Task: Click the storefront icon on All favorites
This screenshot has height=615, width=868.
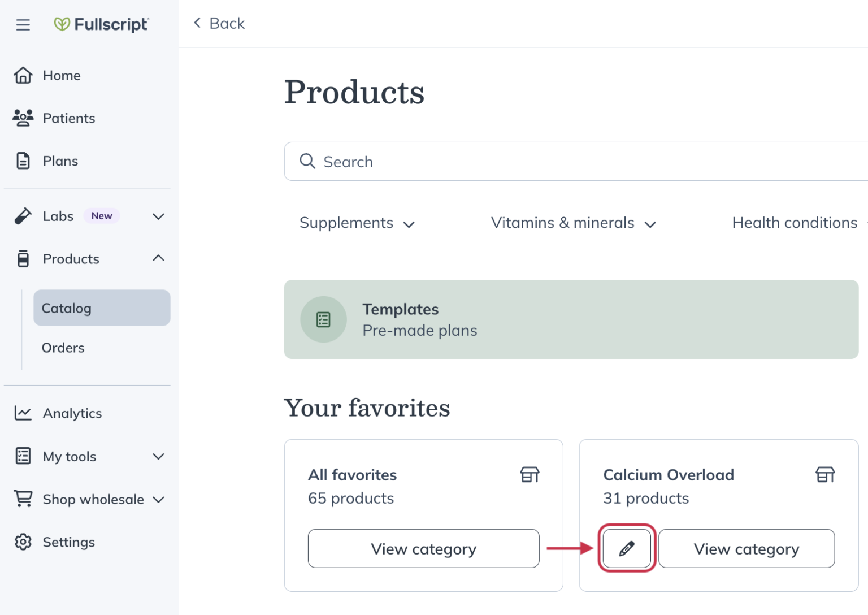Action: pyautogui.click(x=530, y=475)
